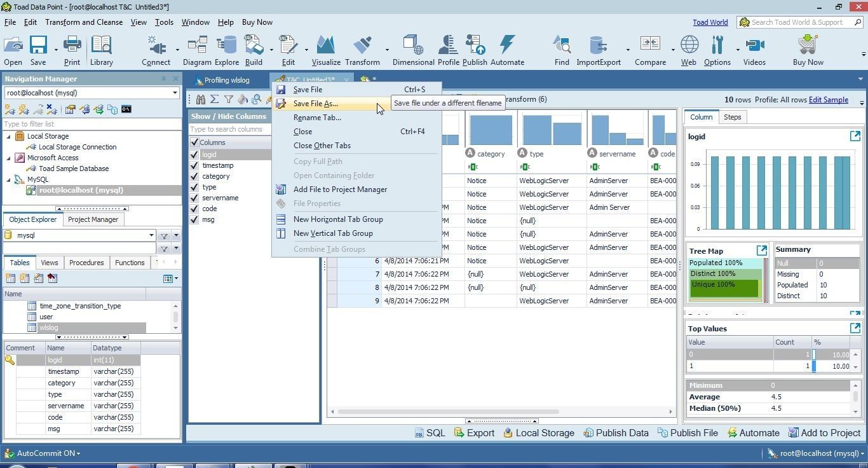Click the Type to filter list field
Image resolution: width=868 pixels, height=468 pixels.
(x=92, y=124)
